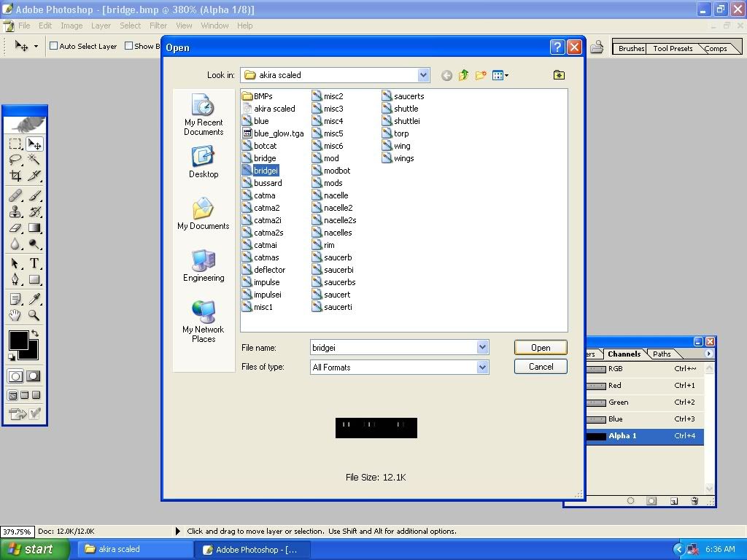This screenshot has width=747, height=560.
Task: Select the Crop tool
Action: tap(15, 176)
